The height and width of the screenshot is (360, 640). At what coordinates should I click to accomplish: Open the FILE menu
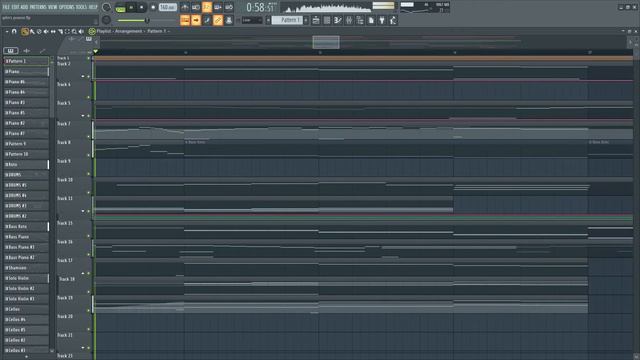(6, 7)
